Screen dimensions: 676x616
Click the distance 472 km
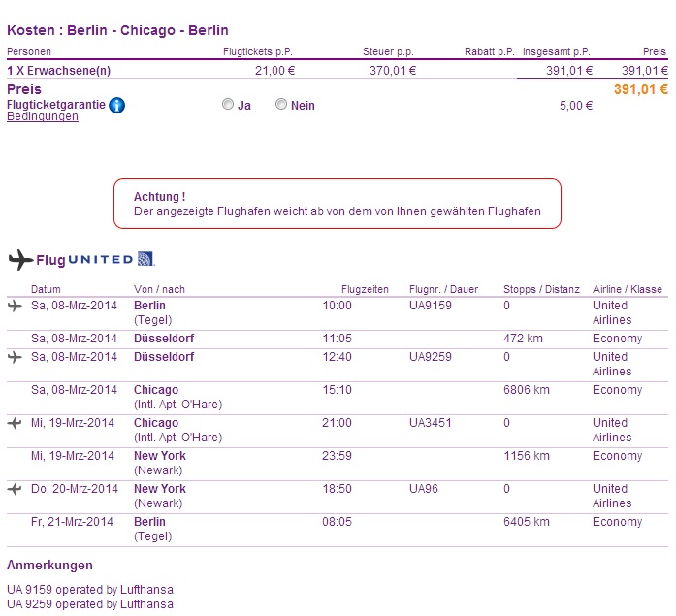[x=523, y=339]
